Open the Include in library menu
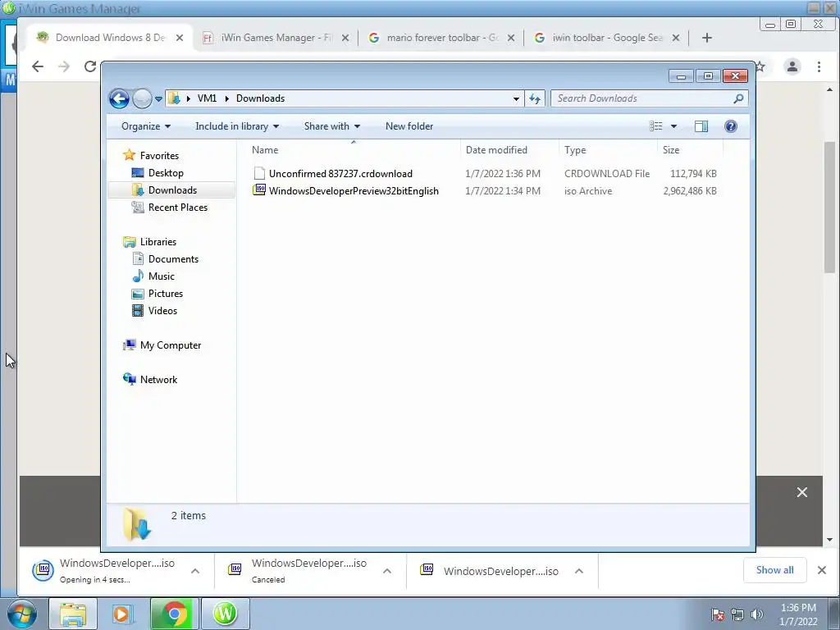Image resolution: width=840 pixels, height=630 pixels. 237,126
